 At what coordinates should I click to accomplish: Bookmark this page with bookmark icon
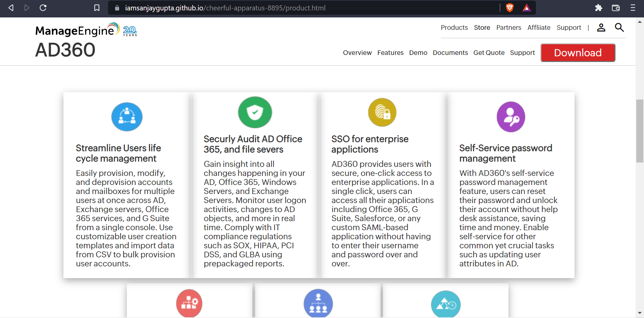tap(97, 8)
